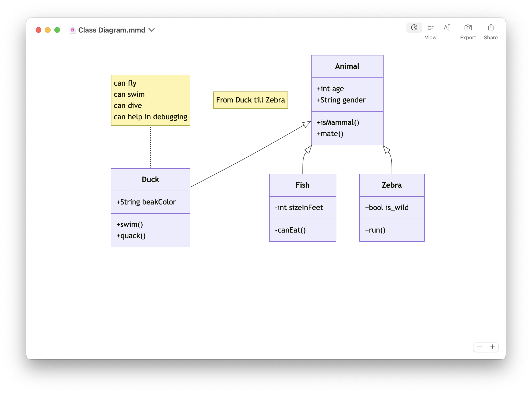The height and width of the screenshot is (394, 532).
Task: Click the Class Diagram.mmd document title
Action: 111,30
